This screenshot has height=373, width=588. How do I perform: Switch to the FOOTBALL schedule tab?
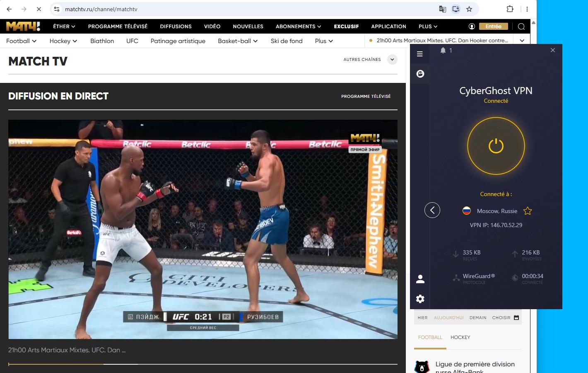[430, 337]
